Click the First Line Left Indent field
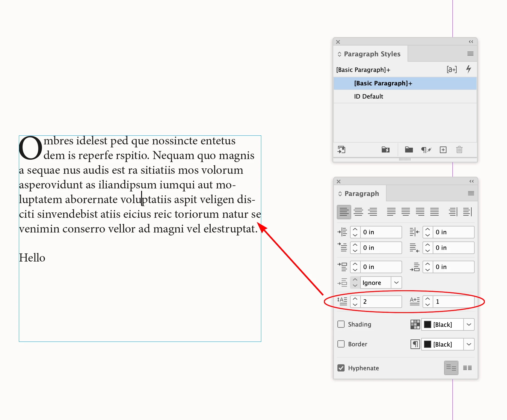The width and height of the screenshot is (507, 420). point(381,248)
